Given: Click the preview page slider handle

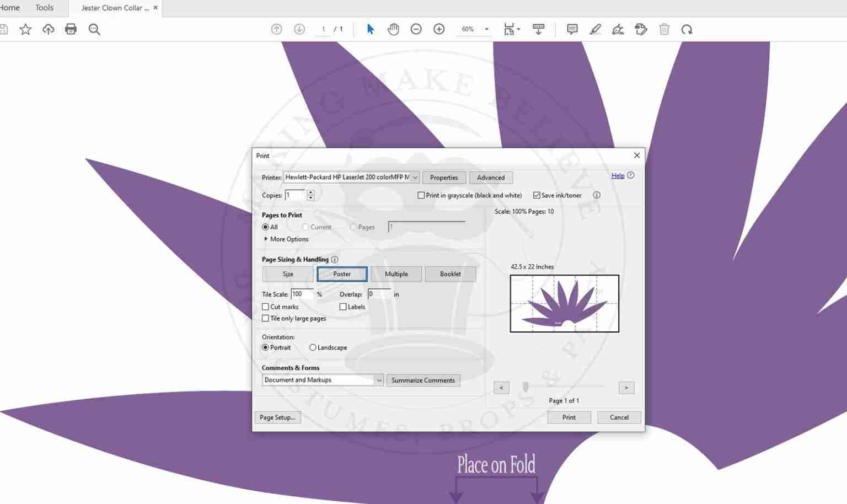Looking at the screenshot, I should (x=526, y=387).
